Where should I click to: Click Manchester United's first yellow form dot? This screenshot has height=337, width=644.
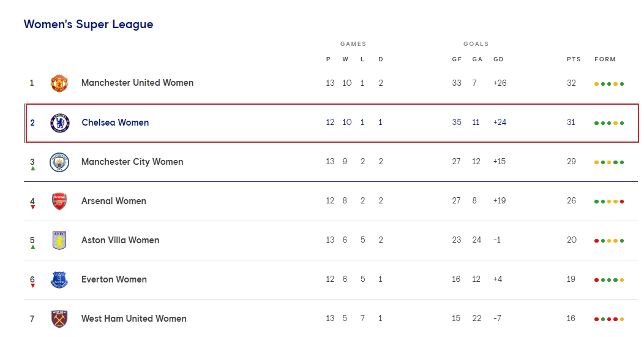596,84
